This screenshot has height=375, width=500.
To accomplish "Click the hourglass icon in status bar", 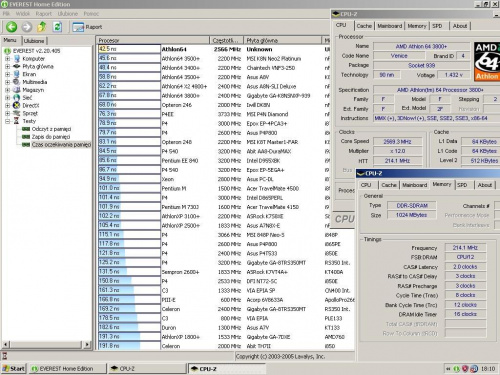I will tap(5, 356).
